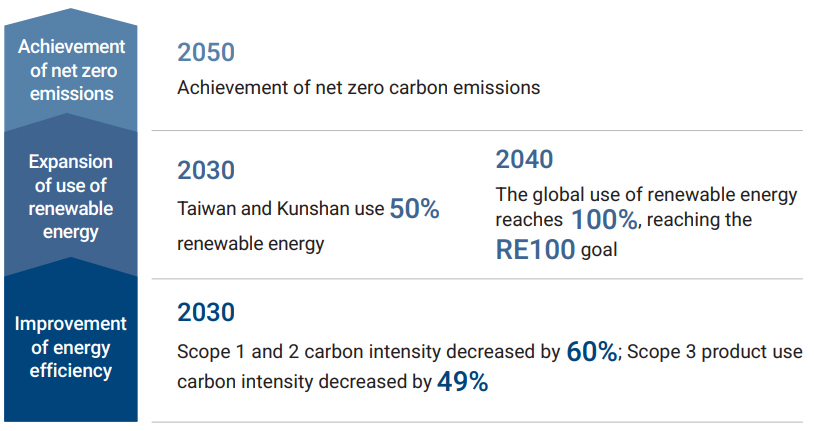
Task: Click "carbon intensity decreased by" before 49%
Action: coord(304,382)
